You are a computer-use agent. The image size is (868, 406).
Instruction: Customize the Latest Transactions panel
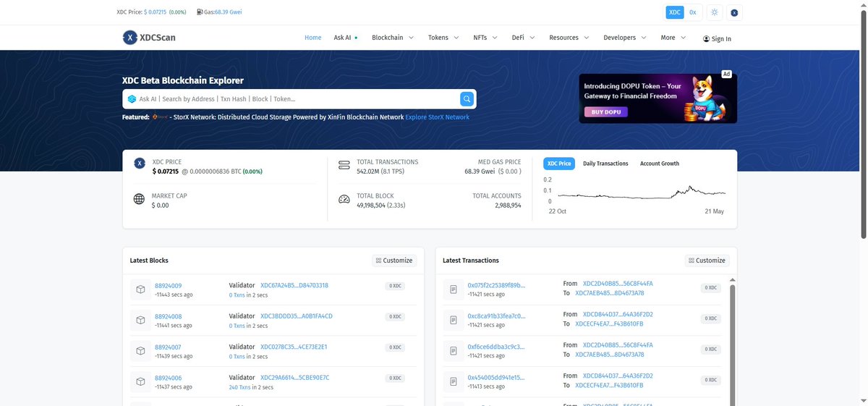pos(707,261)
